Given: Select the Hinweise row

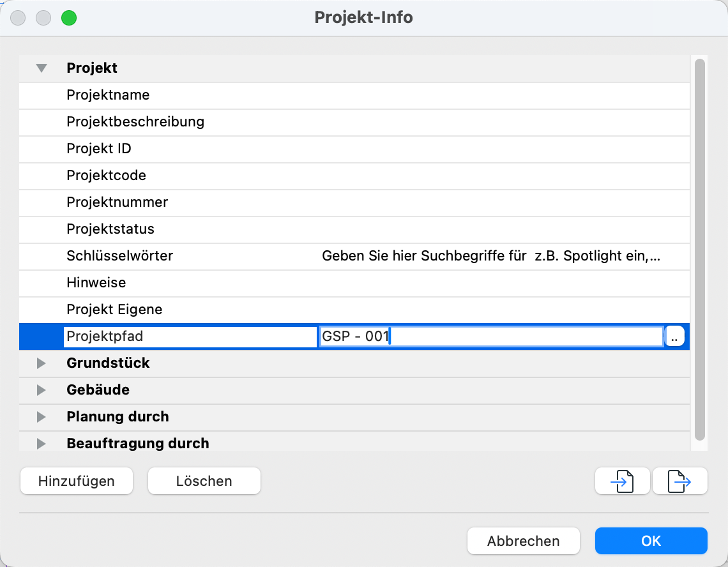Looking at the screenshot, I should [192, 283].
